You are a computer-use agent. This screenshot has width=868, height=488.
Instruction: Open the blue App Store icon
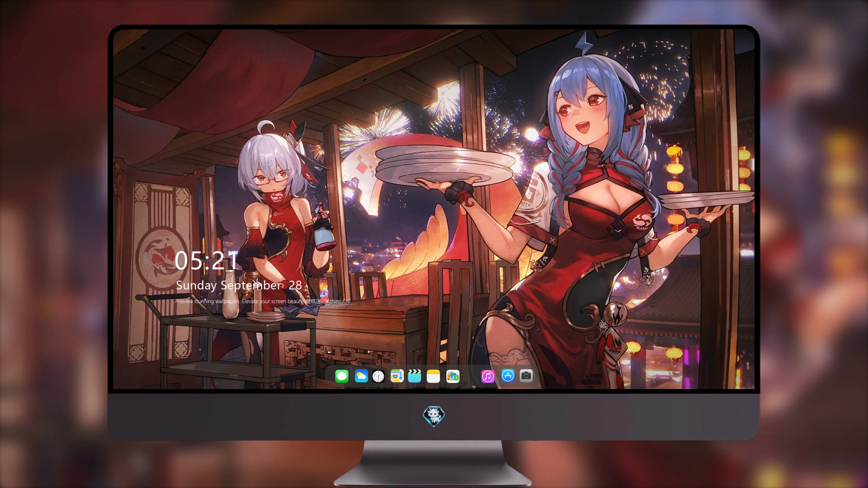coord(508,376)
